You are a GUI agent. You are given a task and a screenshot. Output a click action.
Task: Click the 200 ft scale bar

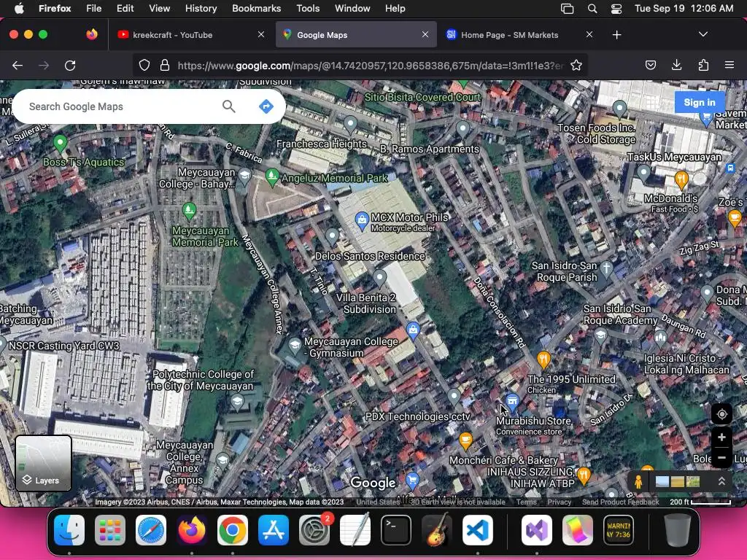point(700,502)
